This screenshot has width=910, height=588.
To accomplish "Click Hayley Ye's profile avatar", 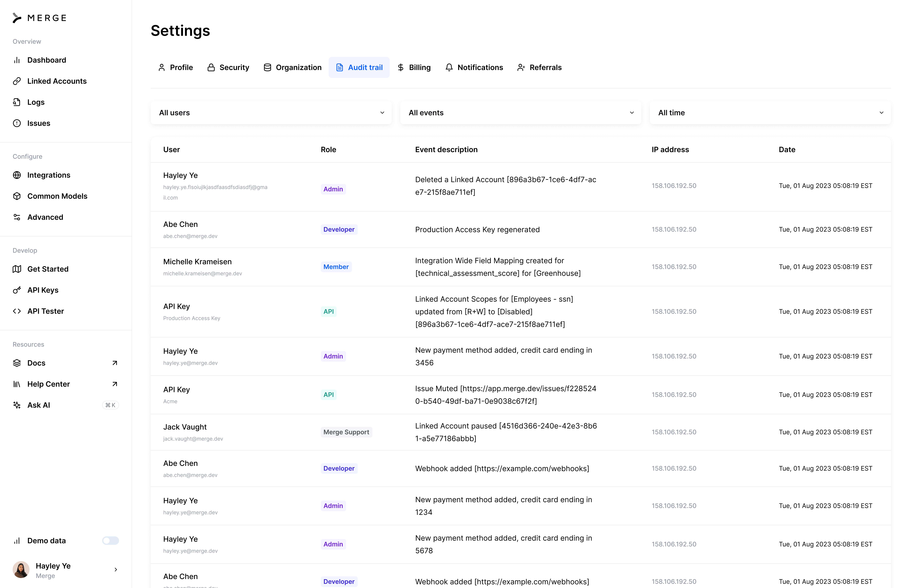I will (21, 570).
